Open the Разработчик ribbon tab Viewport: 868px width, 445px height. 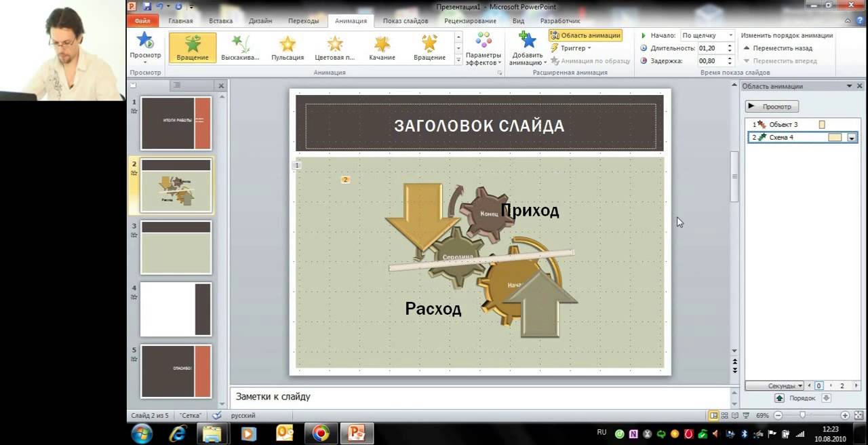point(559,21)
